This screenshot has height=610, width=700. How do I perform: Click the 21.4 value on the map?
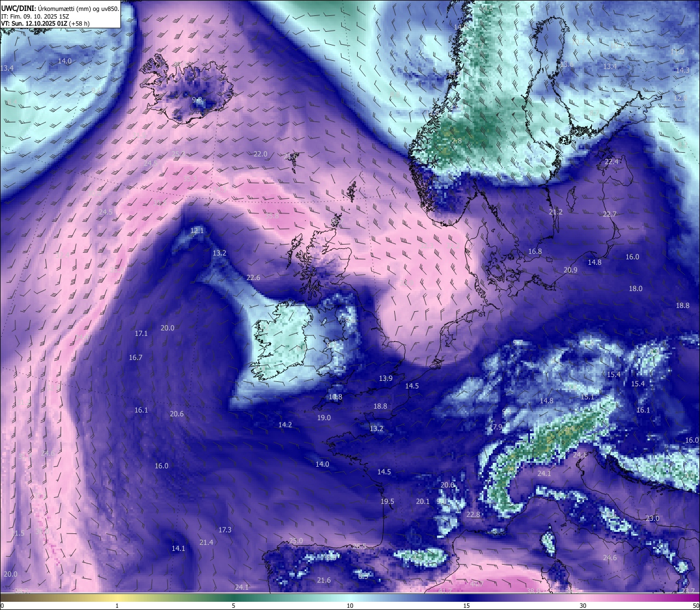tap(206, 543)
